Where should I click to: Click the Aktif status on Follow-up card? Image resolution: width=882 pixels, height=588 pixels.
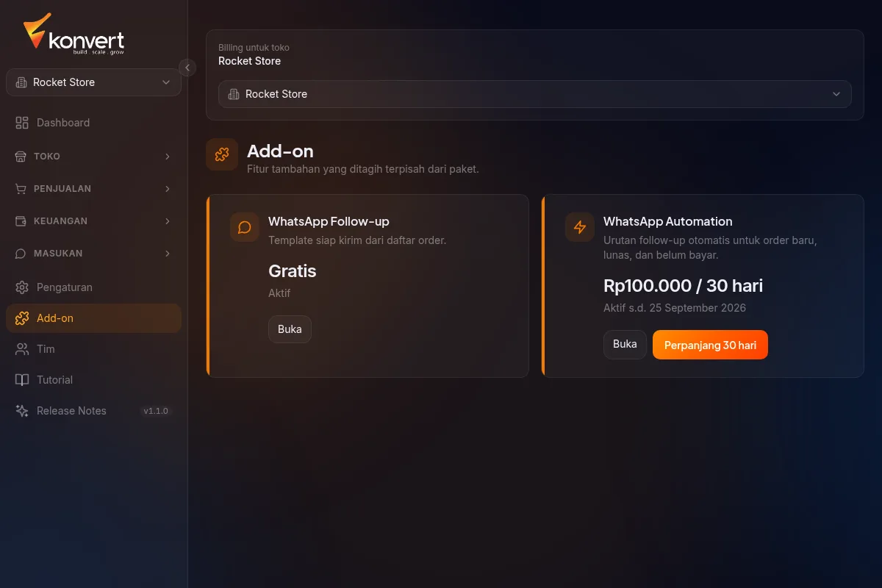pos(279,293)
